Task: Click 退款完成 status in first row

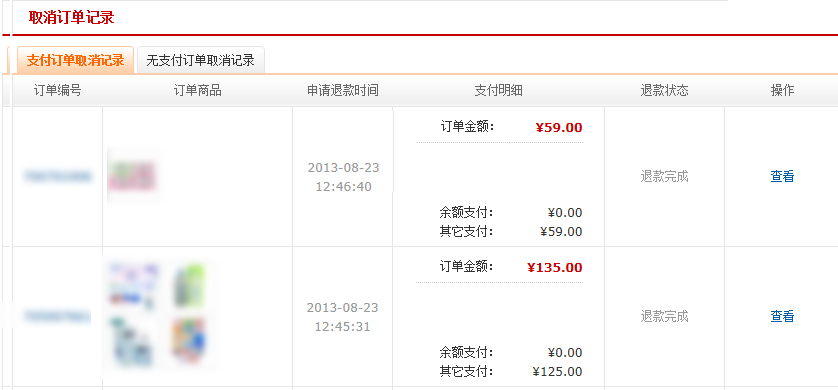Action: click(664, 176)
